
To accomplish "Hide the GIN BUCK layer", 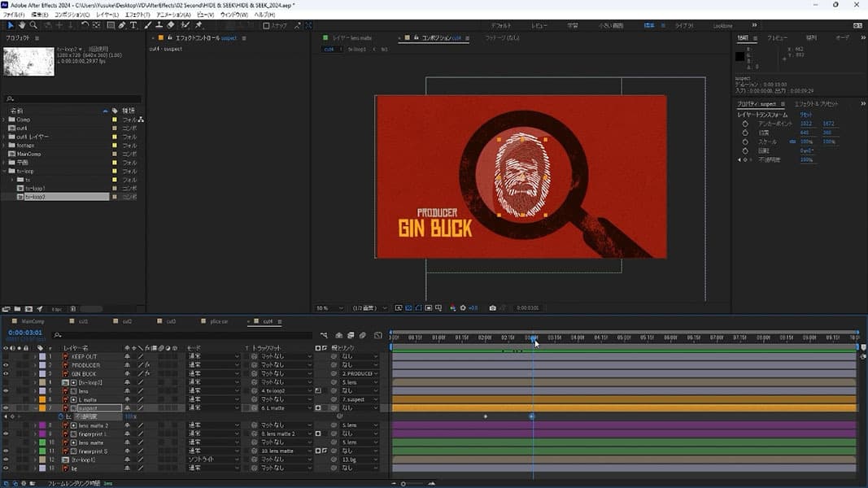I will [7, 374].
